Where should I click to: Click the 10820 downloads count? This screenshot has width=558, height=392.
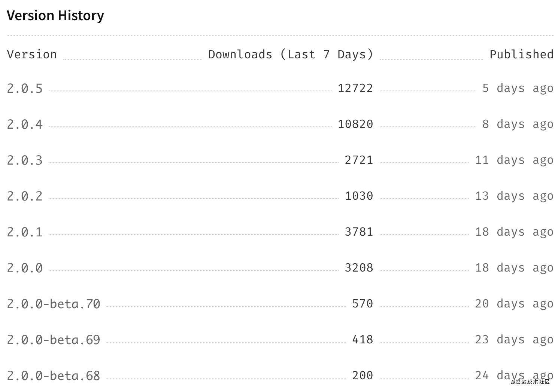[x=355, y=125]
